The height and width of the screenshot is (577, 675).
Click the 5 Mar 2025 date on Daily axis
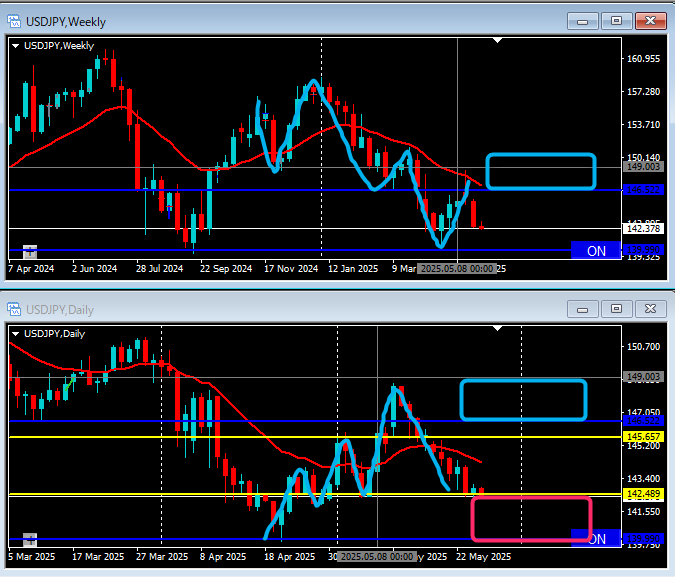pyautogui.click(x=31, y=557)
